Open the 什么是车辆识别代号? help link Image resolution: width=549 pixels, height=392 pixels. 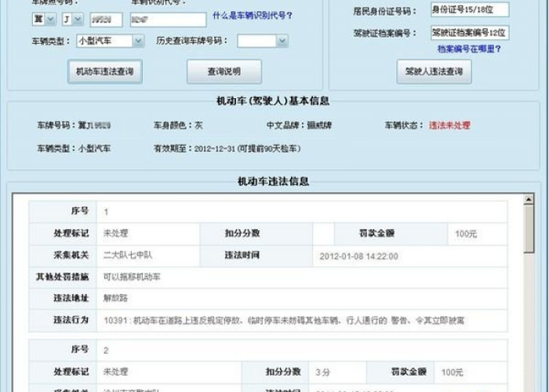point(253,16)
